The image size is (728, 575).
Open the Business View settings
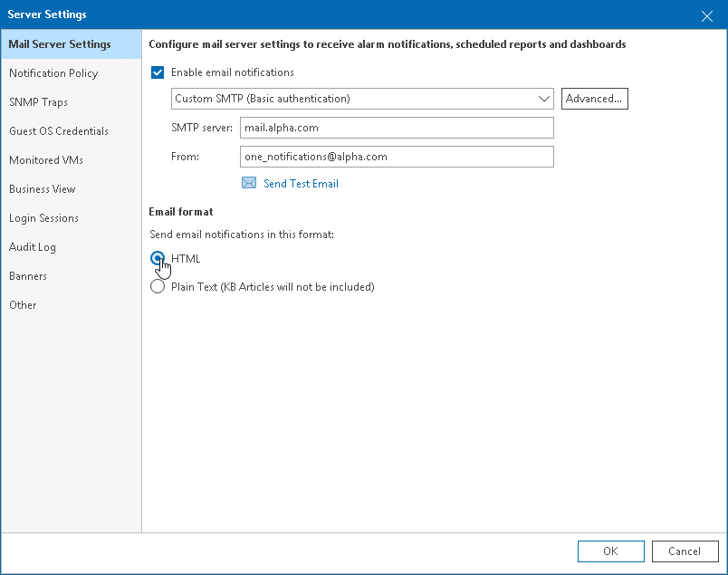(x=43, y=189)
